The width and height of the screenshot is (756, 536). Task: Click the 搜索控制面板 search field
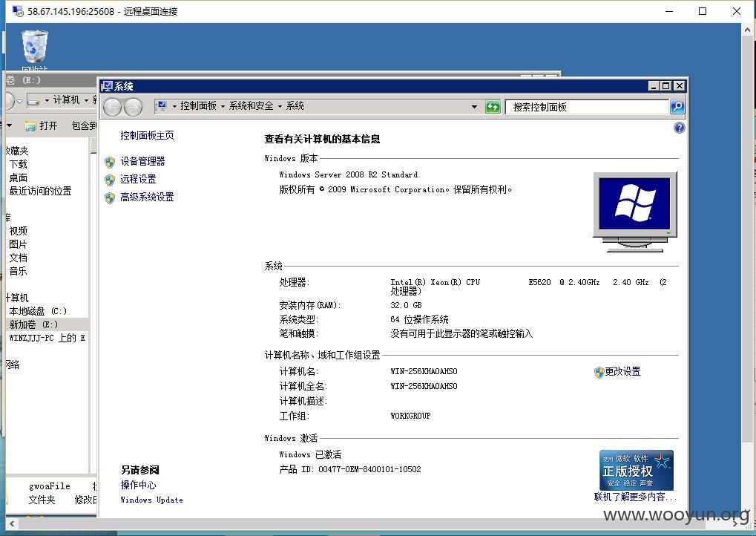pyautogui.click(x=587, y=107)
